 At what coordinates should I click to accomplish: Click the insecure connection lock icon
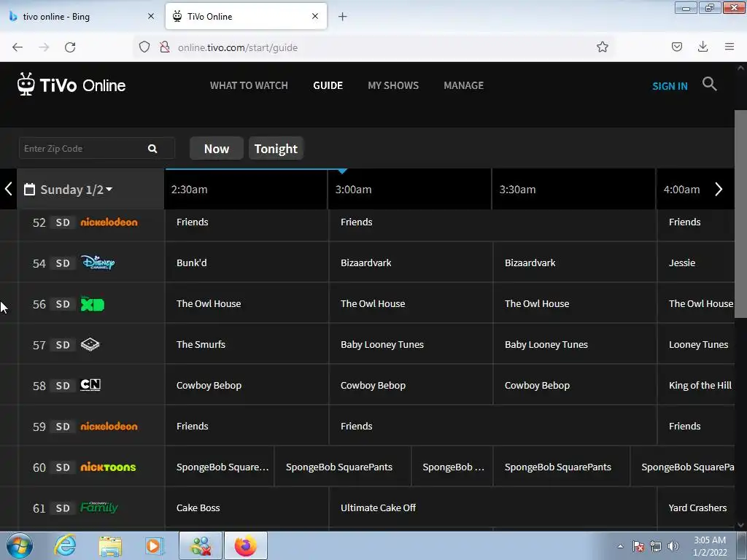(165, 47)
